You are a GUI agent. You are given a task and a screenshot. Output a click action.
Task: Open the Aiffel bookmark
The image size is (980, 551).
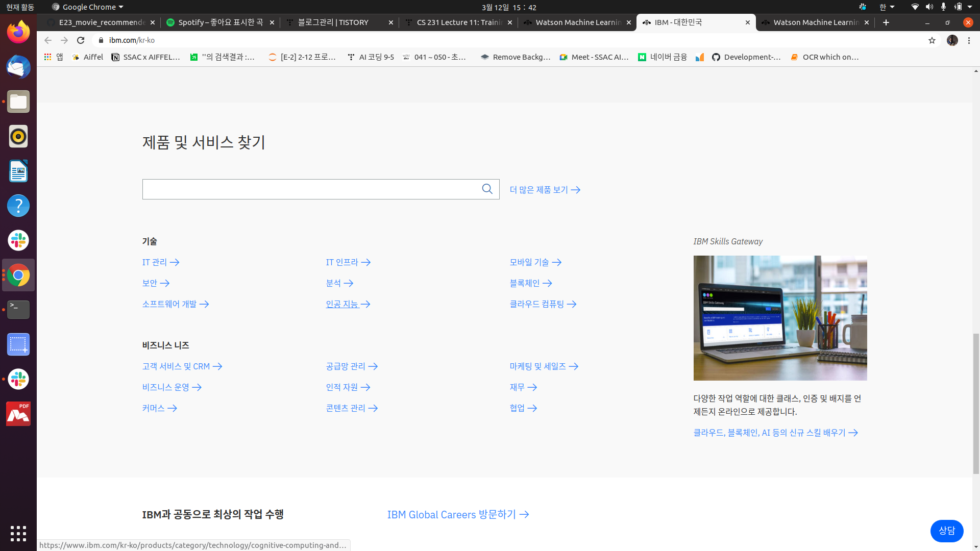pyautogui.click(x=88, y=57)
